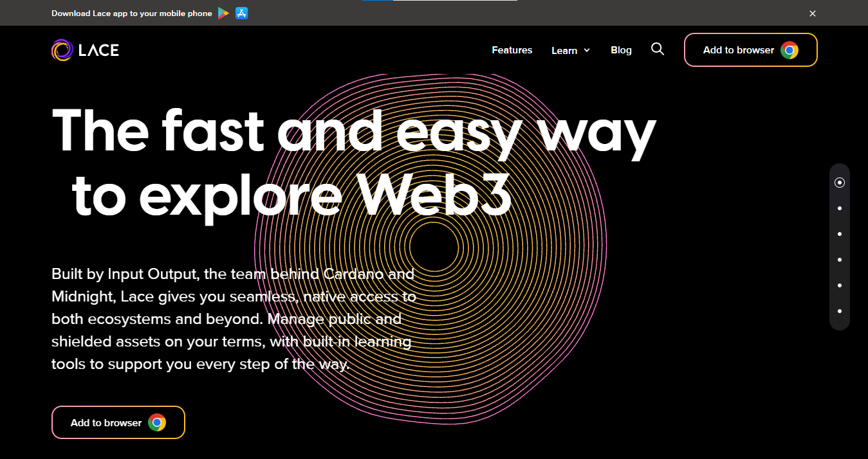Go to the Features page
868x459 pixels.
tap(512, 50)
